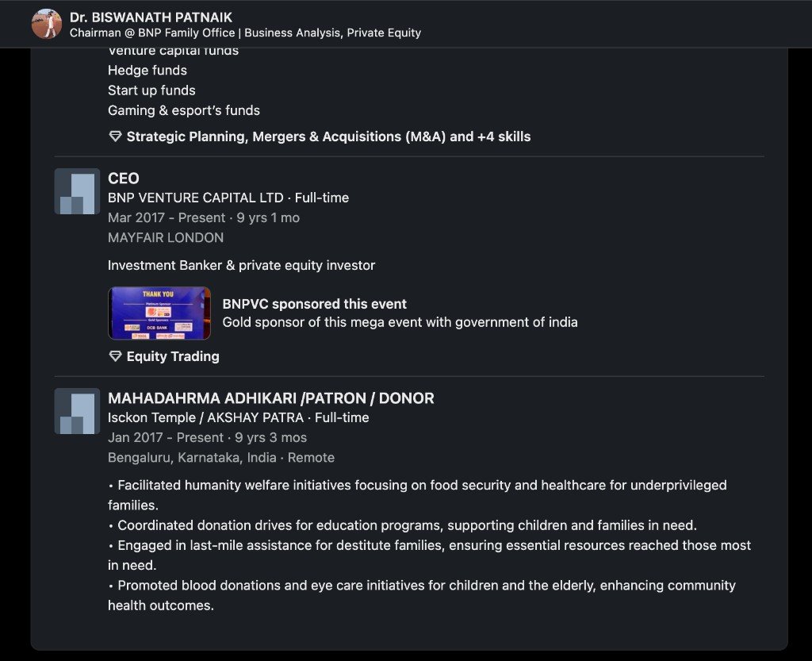
Task: Click the Gold sponsor event description text
Action: 400,322
